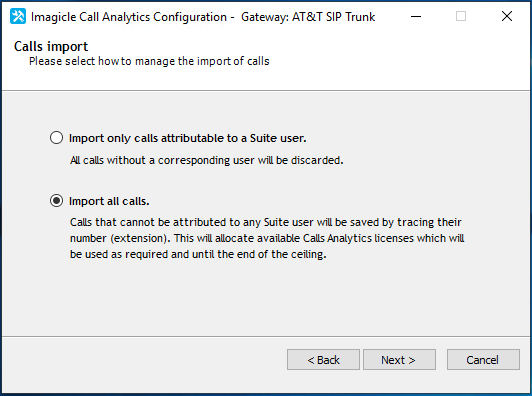Cancel the gateway configuration wizard
Screen dimensions: 532x396
pos(483,360)
